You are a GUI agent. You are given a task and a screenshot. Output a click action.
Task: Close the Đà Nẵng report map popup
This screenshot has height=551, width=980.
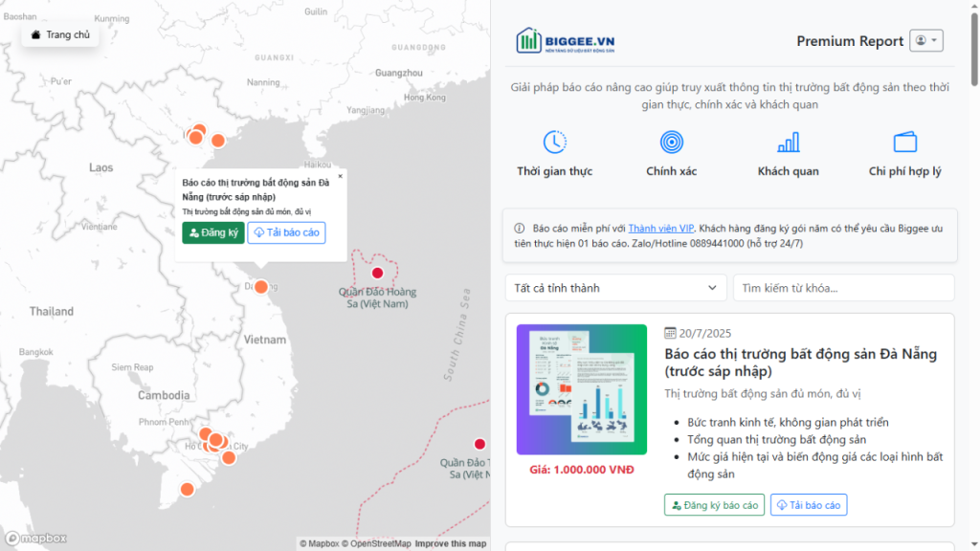(340, 176)
